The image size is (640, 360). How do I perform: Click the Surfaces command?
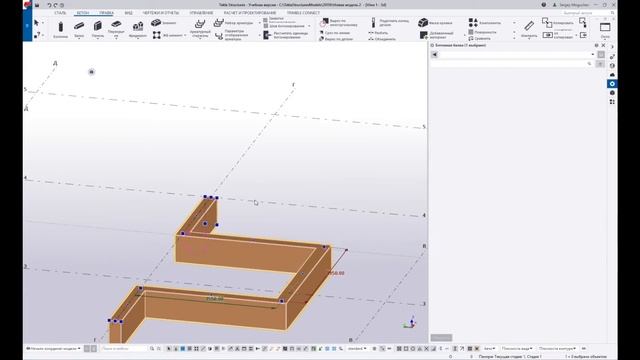[x=482, y=32]
